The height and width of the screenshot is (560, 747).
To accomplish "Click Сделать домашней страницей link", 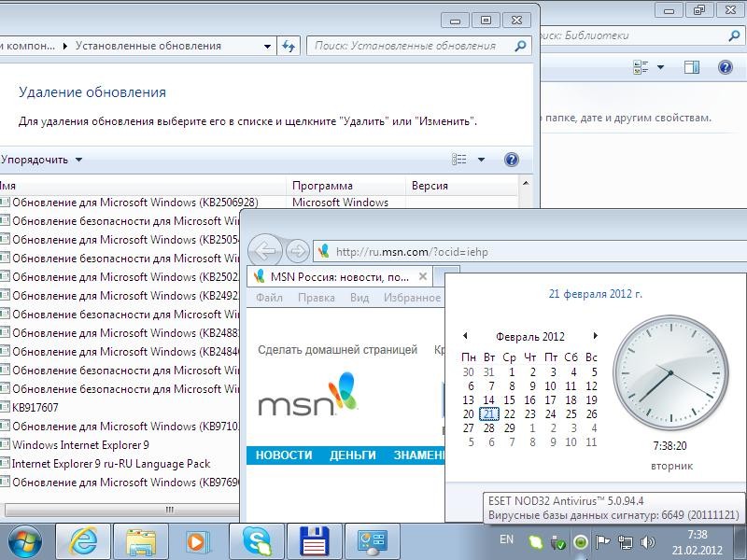I will click(337, 349).
